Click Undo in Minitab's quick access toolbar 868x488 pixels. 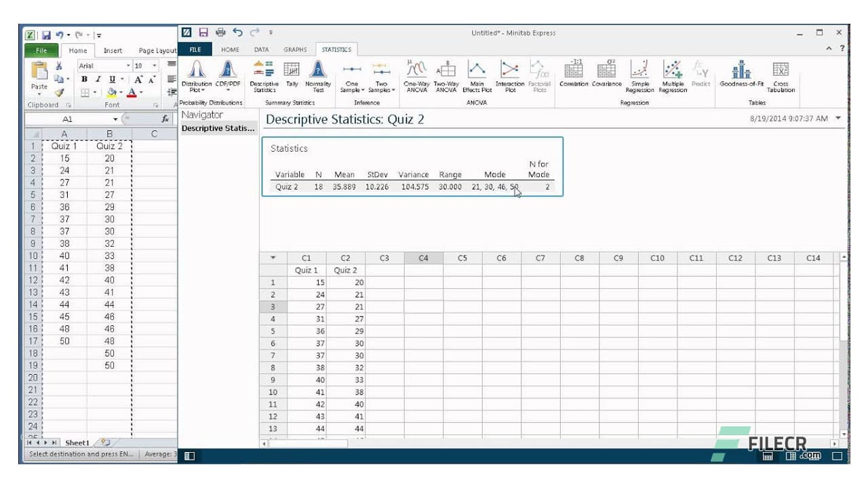click(x=237, y=31)
